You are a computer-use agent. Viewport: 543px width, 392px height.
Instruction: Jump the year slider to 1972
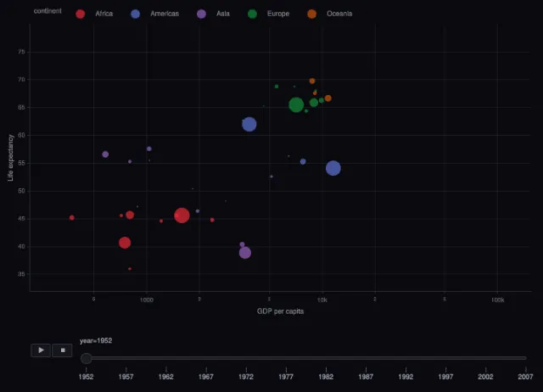[x=246, y=377]
